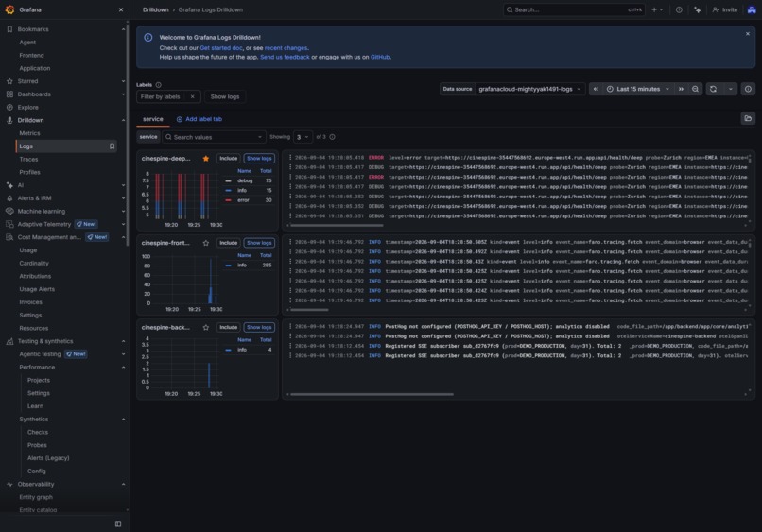The image size is (762, 532).
Task: Collapse the Drilldown section in sidebar
Action: click(x=123, y=120)
